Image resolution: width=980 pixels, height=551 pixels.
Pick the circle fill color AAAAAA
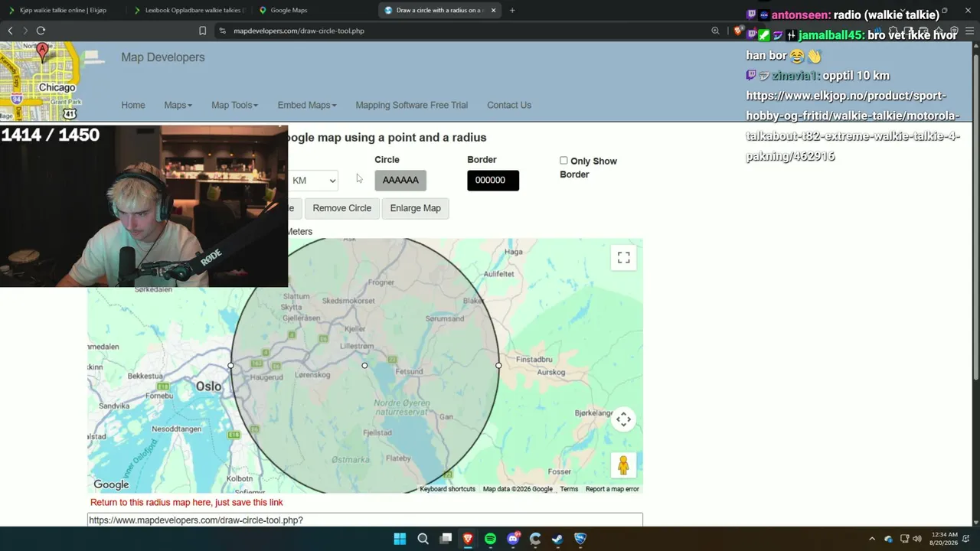coord(400,181)
